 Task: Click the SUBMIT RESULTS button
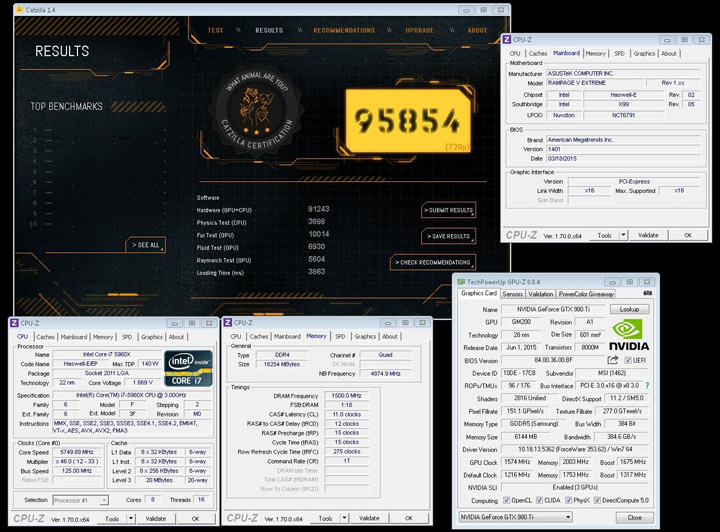click(448, 210)
